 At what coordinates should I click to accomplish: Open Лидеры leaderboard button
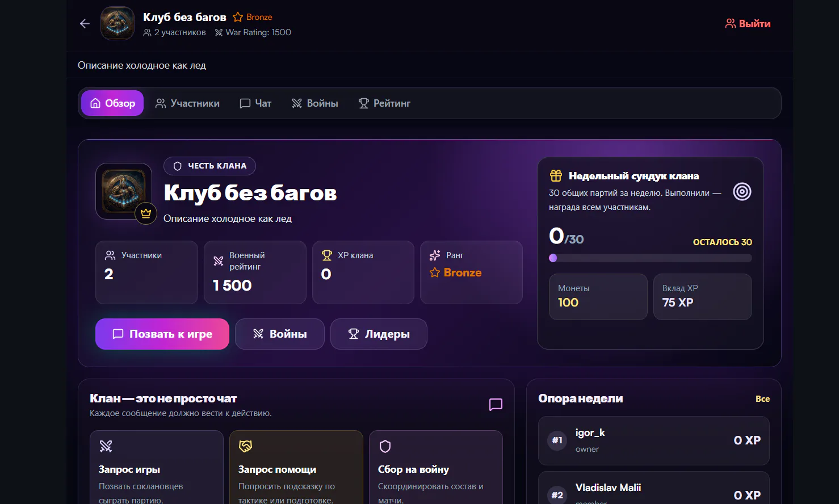click(x=379, y=334)
